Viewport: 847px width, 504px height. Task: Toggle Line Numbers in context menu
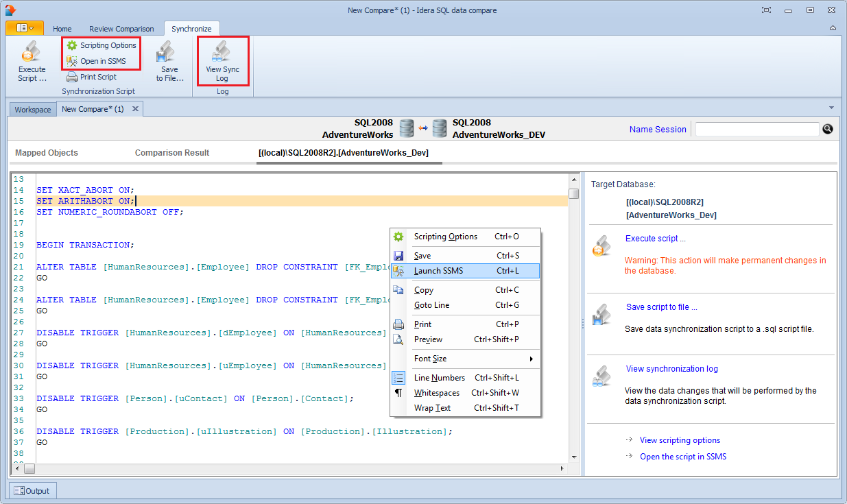tap(439, 378)
